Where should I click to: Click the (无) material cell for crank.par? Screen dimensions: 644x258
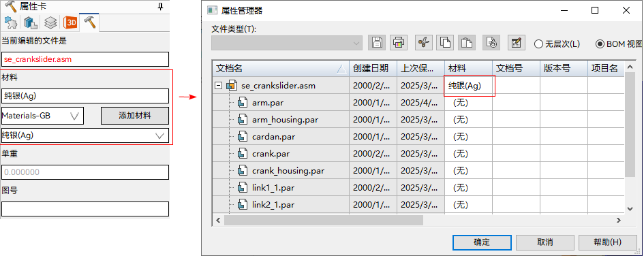(468, 154)
